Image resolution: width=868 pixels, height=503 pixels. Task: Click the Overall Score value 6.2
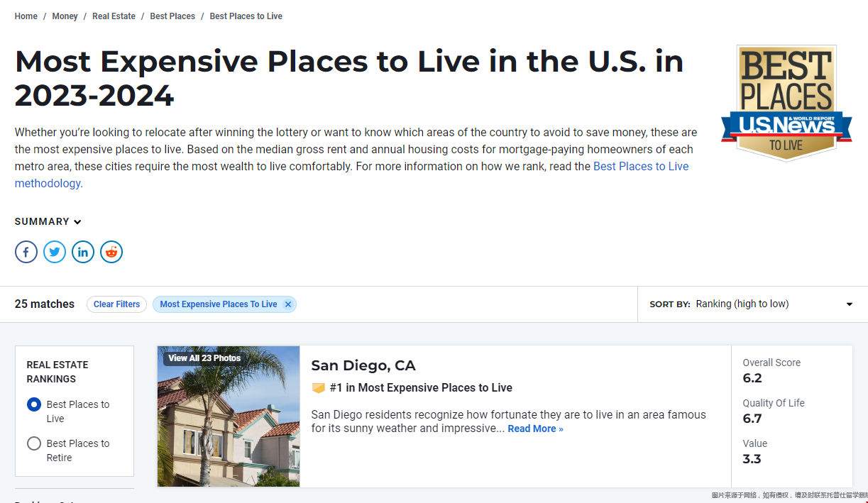[x=752, y=378]
